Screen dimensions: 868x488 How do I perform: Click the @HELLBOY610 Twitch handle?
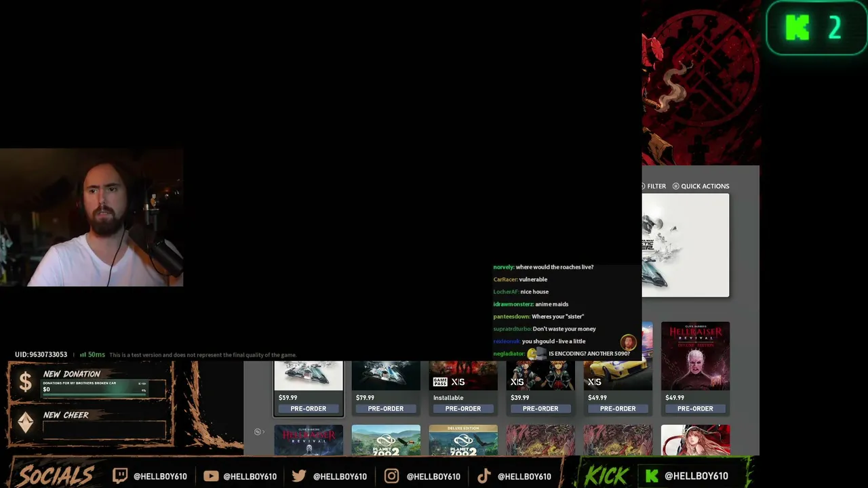click(160, 476)
